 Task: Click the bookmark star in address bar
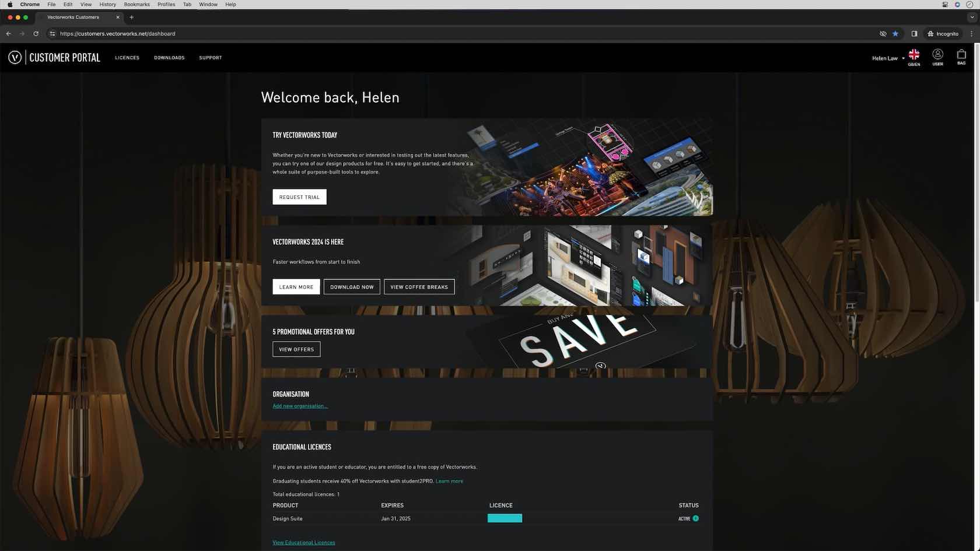click(895, 34)
